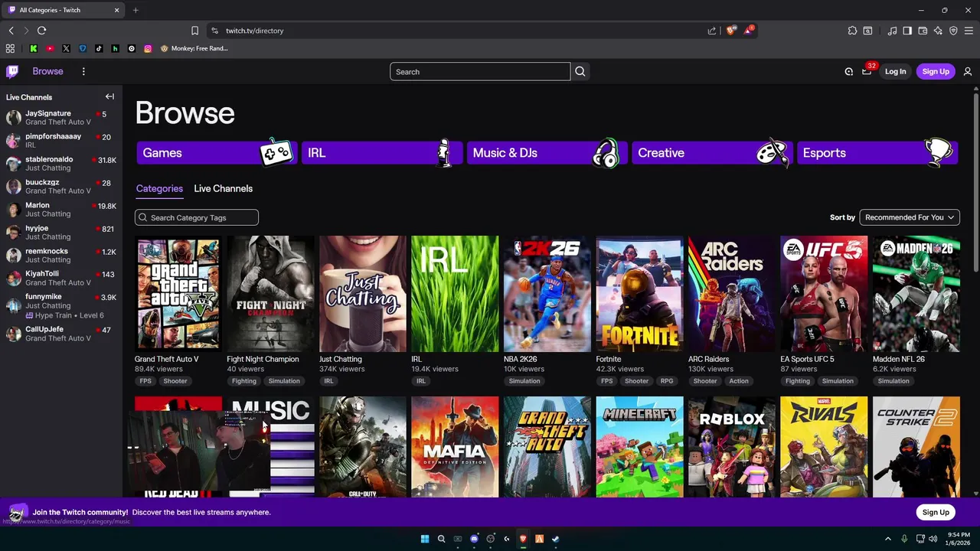Open the X bookmark icon
Image resolution: width=980 pixels, height=551 pixels.
(66, 48)
